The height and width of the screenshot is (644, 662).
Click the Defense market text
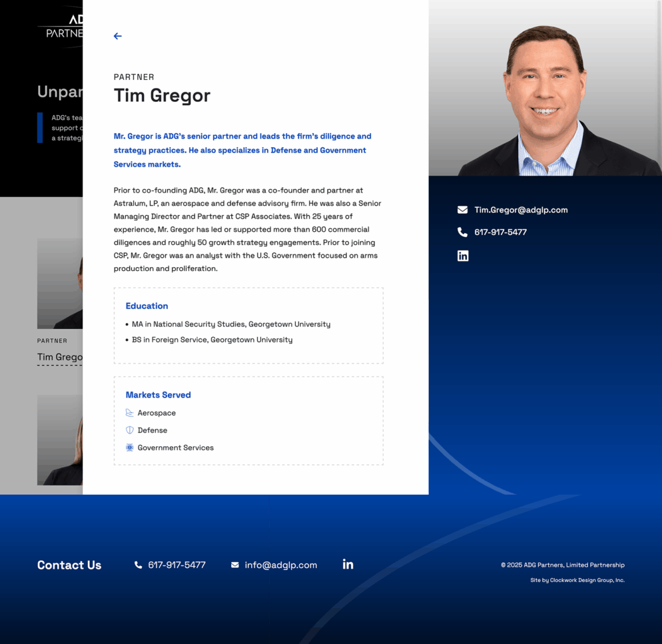pos(153,430)
